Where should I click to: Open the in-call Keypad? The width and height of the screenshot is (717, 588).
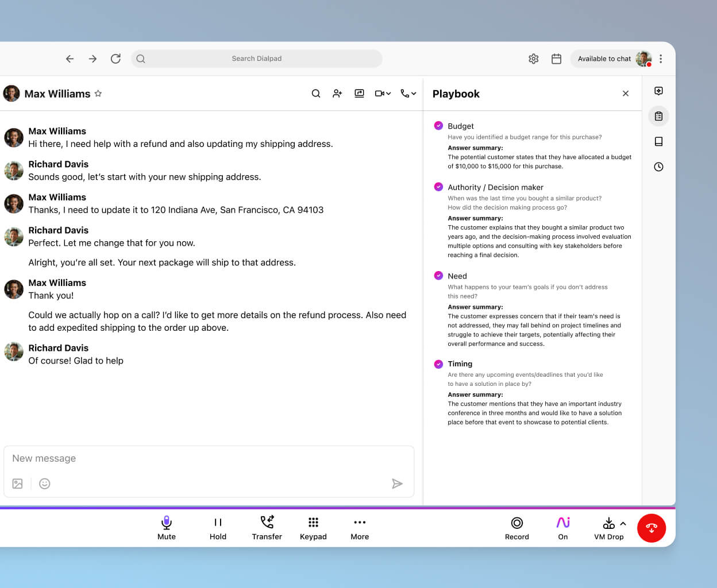tap(313, 527)
